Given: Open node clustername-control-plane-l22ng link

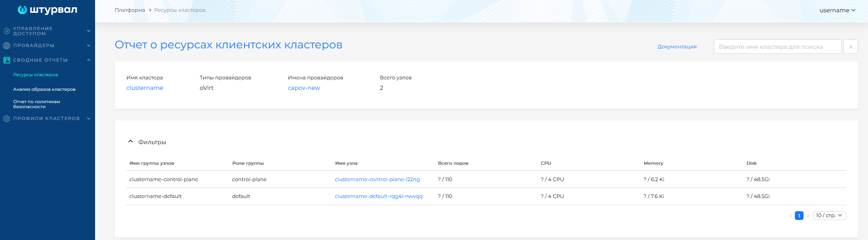Looking at the screenshot, I should 377,179.
